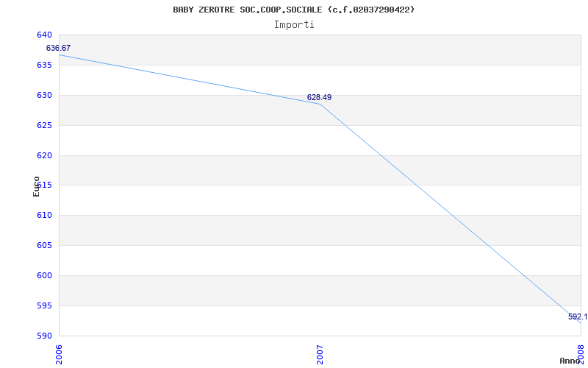
Task: Click the Anno x-axis title
Action: (x=570, y=361)
